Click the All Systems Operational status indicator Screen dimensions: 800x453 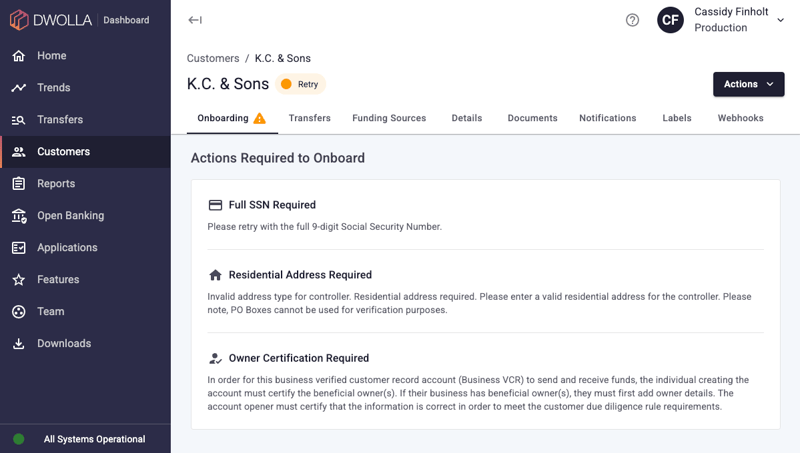pyautogui.click(x=94, y=439)
